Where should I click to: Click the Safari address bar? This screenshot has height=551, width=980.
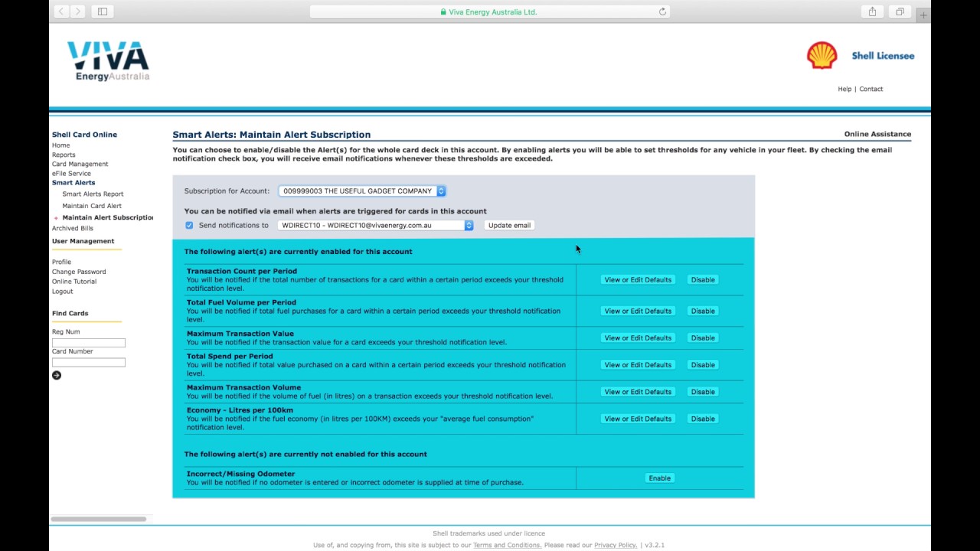coord(489,11)
